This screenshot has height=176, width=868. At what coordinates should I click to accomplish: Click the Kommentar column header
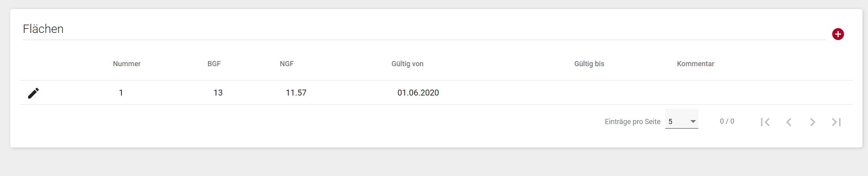(x=695, y=64)
